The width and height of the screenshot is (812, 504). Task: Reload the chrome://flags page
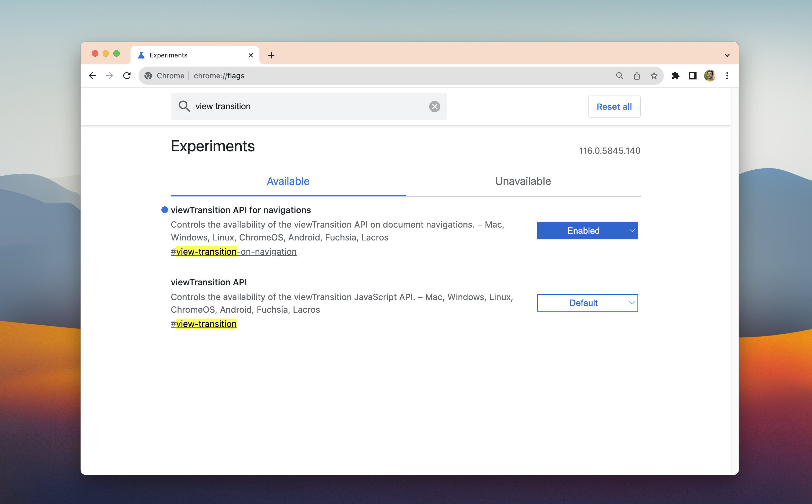pyautogui.click(x=127, y=76)
